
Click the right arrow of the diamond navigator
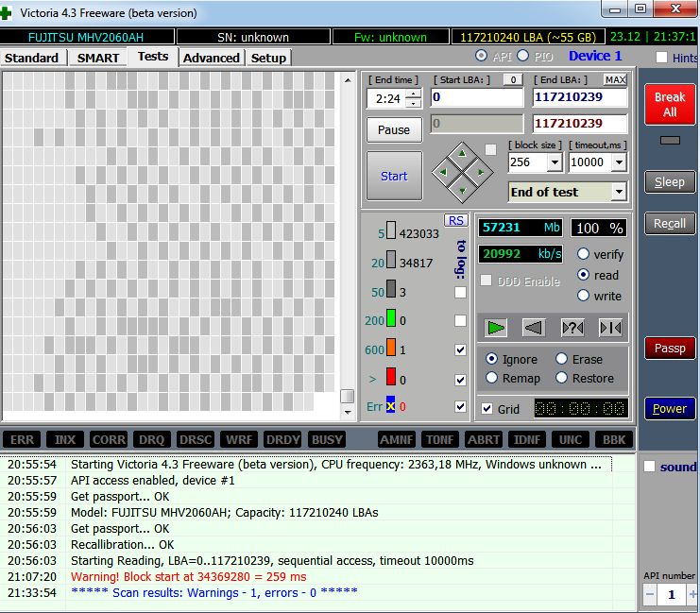point(481,172)
